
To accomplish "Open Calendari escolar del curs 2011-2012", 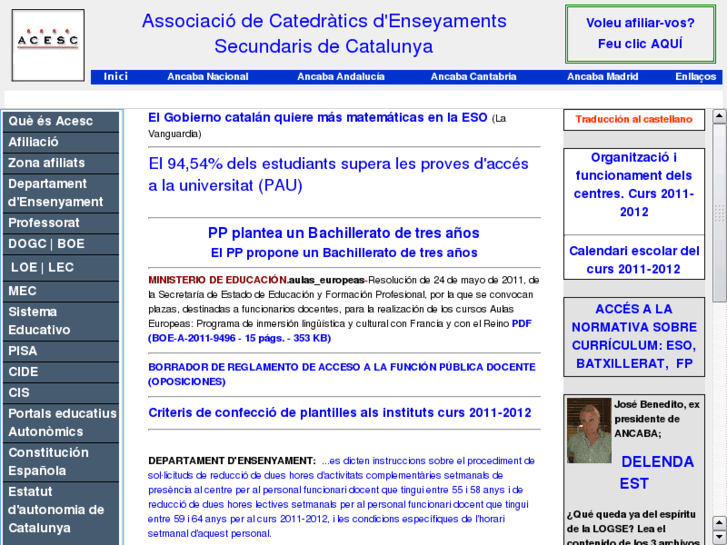I will click(x=634, y=260).
